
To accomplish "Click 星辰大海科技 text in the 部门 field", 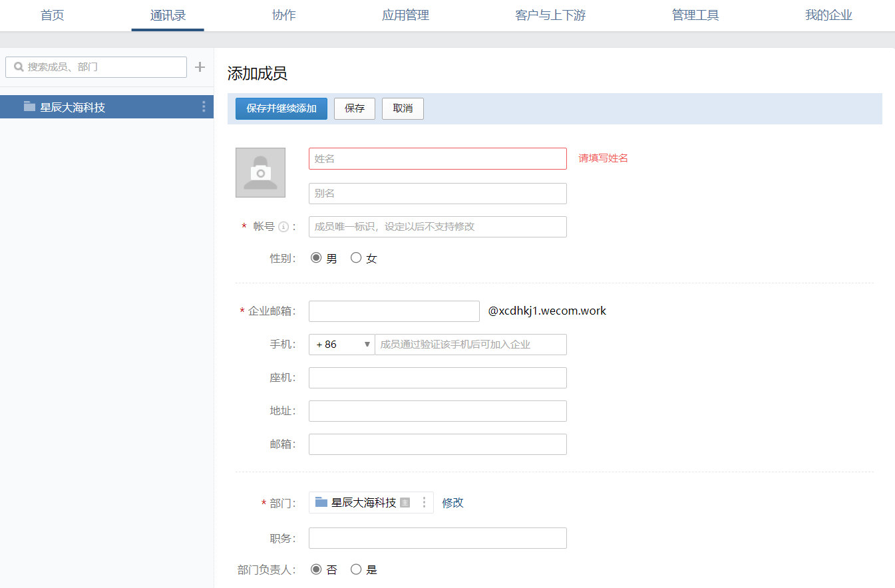I will pyautogui.click(x=364, y=503).
